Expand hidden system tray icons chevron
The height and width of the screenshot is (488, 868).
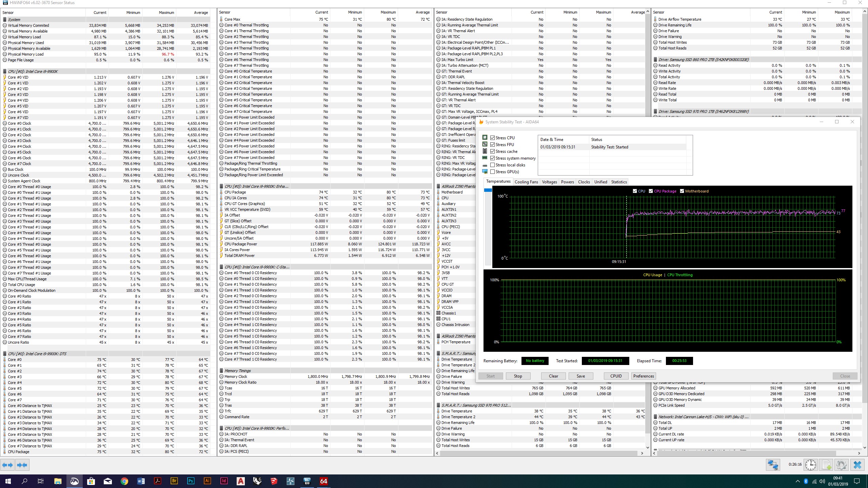pos(797,481)
